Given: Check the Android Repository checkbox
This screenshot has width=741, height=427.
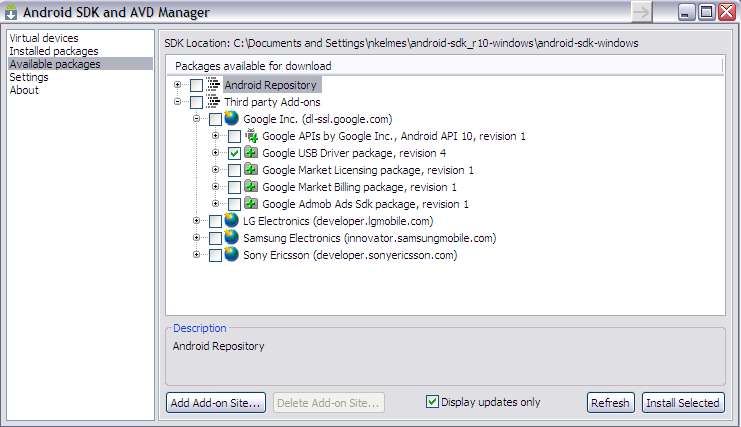Looking at the screenshot, I should tap(196, 85).
